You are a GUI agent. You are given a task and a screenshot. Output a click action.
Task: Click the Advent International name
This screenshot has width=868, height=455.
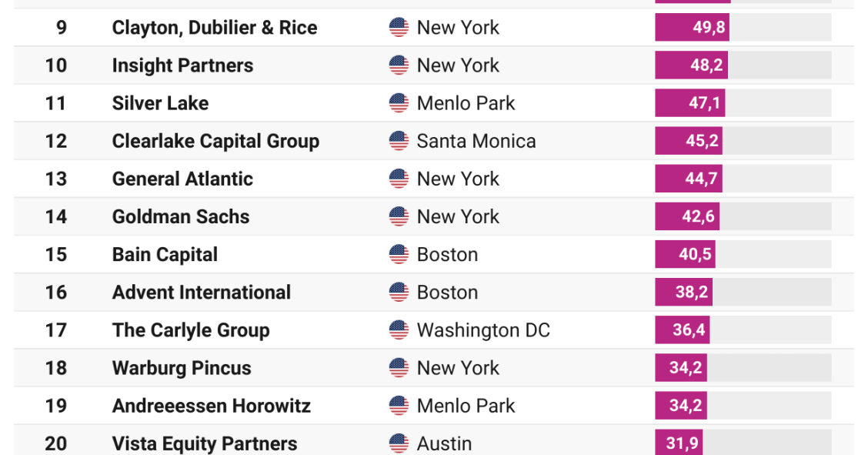pyautogui.click(x=202, y=293)
